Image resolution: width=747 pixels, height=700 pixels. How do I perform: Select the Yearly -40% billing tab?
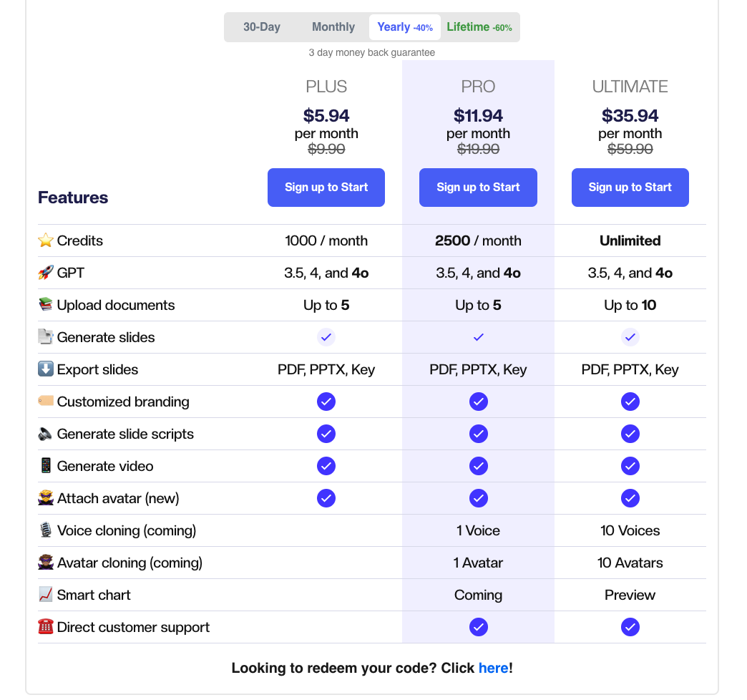point(404,27)
